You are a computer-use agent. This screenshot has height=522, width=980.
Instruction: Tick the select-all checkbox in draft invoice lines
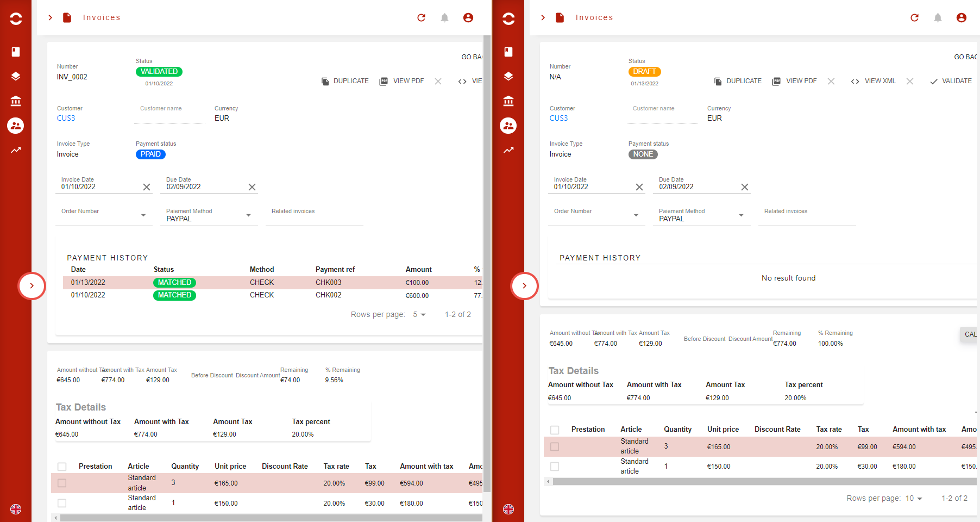click(x=555, y=430)
